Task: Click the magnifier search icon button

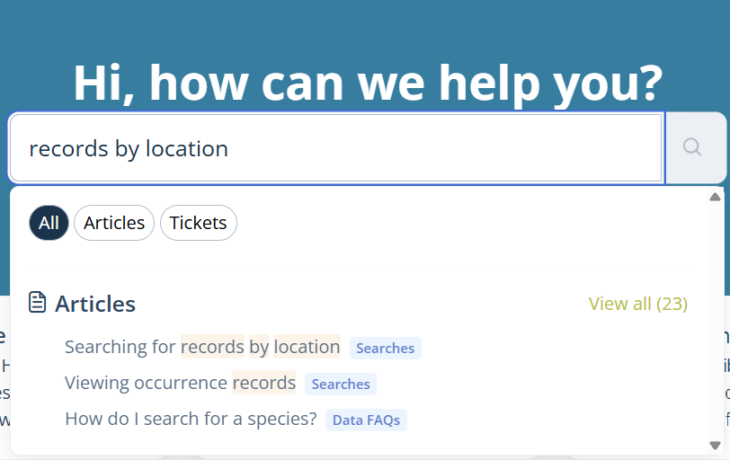Action: coord(695,148)
